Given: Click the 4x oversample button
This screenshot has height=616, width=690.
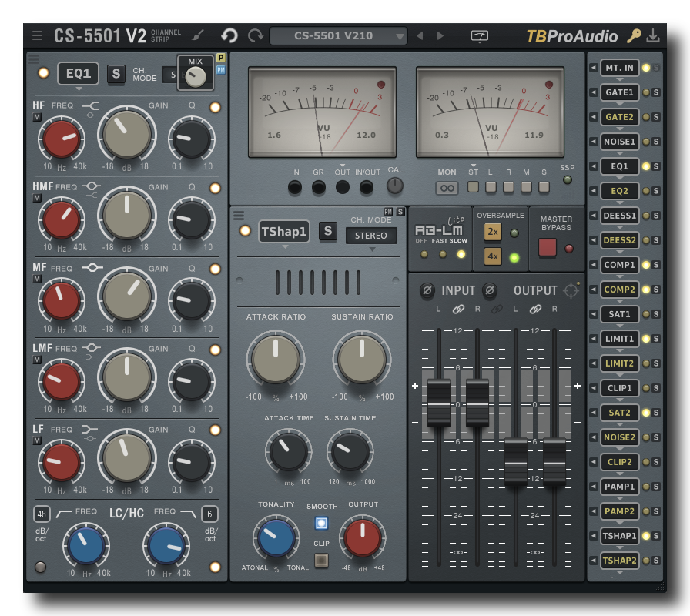Looking at the screenshot, I should [x=492, y=256].
